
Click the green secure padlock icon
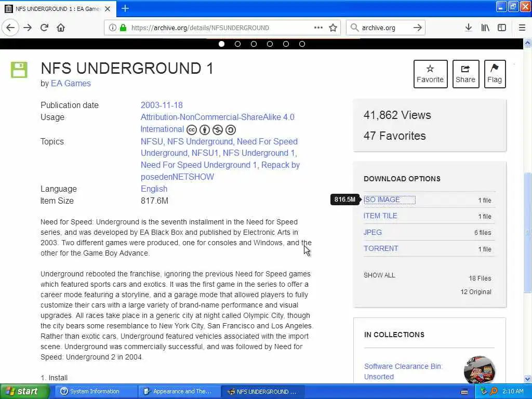[123, 28]
